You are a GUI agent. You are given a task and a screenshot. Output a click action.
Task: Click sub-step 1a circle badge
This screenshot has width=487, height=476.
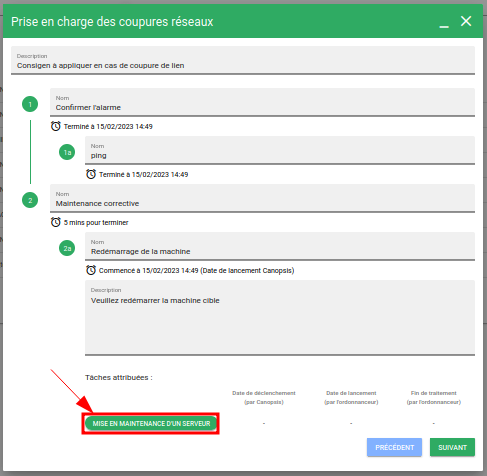[67, 152]
